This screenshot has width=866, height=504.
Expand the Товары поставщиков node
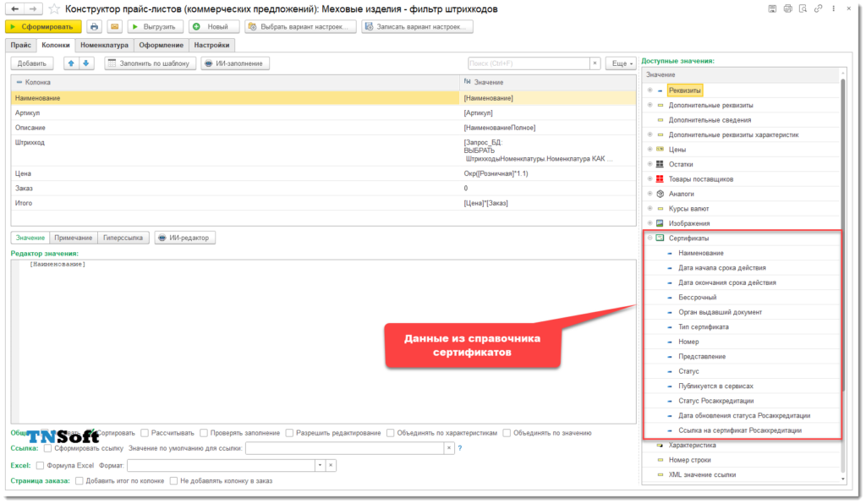click(x=649, y=179)
